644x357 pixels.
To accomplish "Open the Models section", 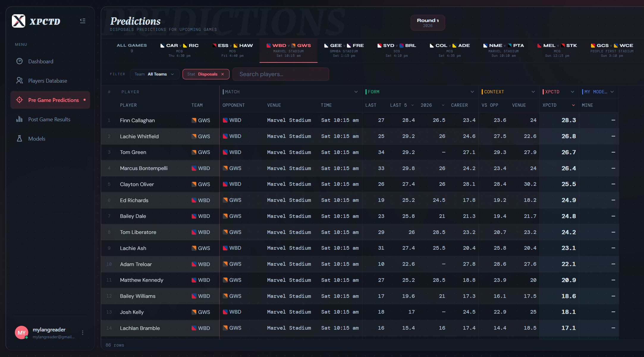I will click(37, 139).
